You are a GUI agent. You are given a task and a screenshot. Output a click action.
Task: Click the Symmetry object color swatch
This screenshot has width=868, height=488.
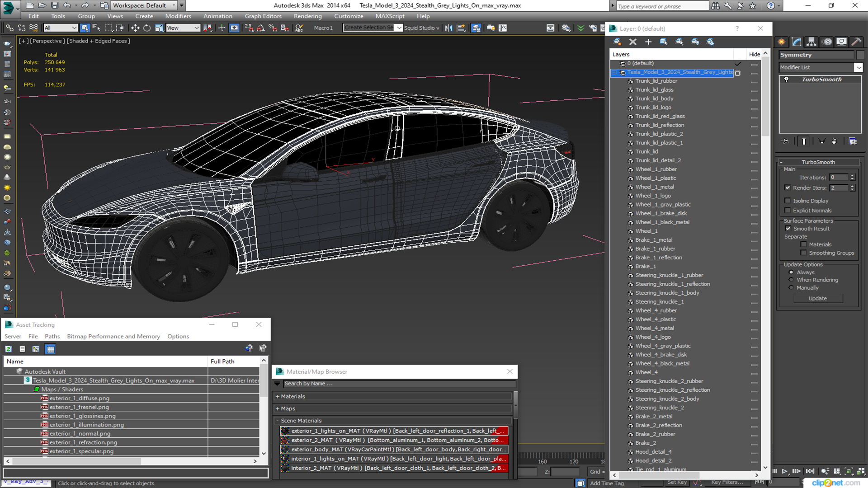pyautogui.click(x=860, y=55)
